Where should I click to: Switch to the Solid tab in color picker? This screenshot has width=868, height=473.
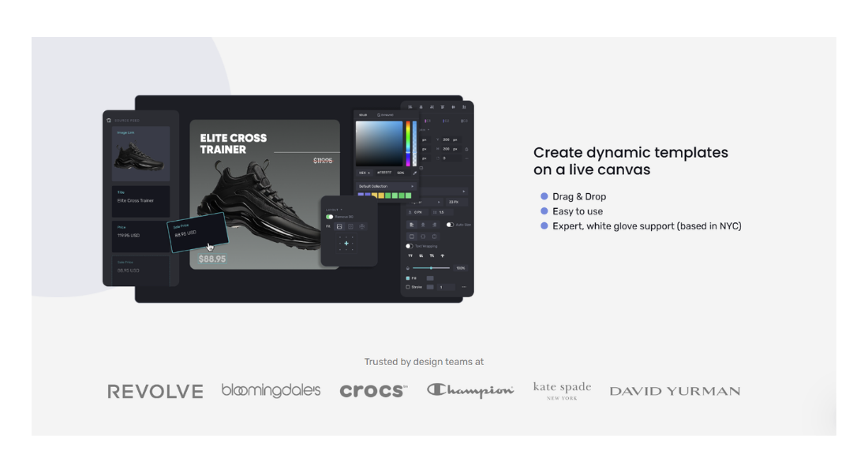pyautogui.click(x=363, y=115)
